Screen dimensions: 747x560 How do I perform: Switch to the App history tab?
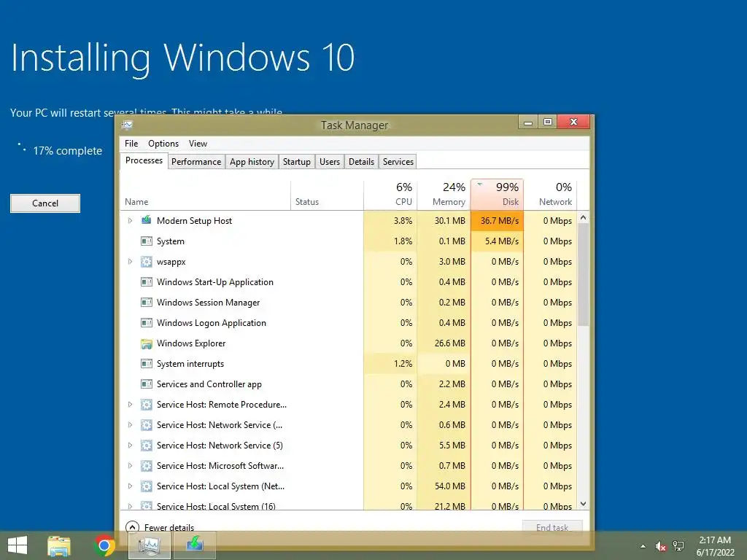(252, 162)
